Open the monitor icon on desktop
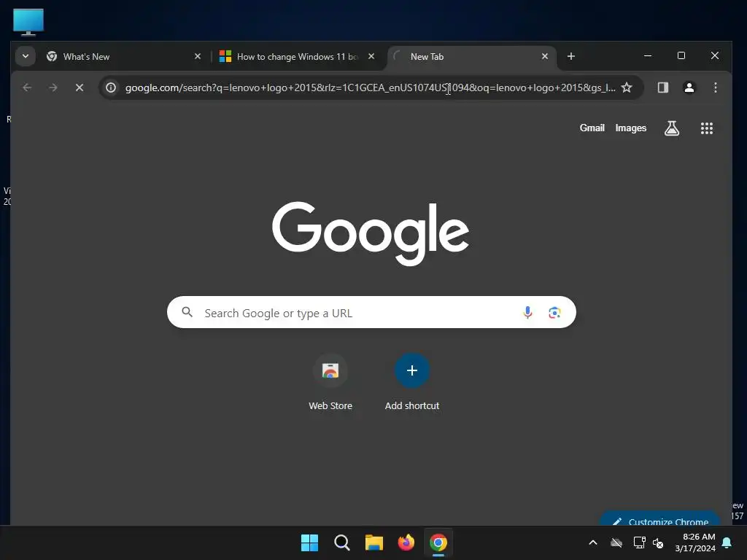This screenshot has width=747, height=560. (28, 22)
